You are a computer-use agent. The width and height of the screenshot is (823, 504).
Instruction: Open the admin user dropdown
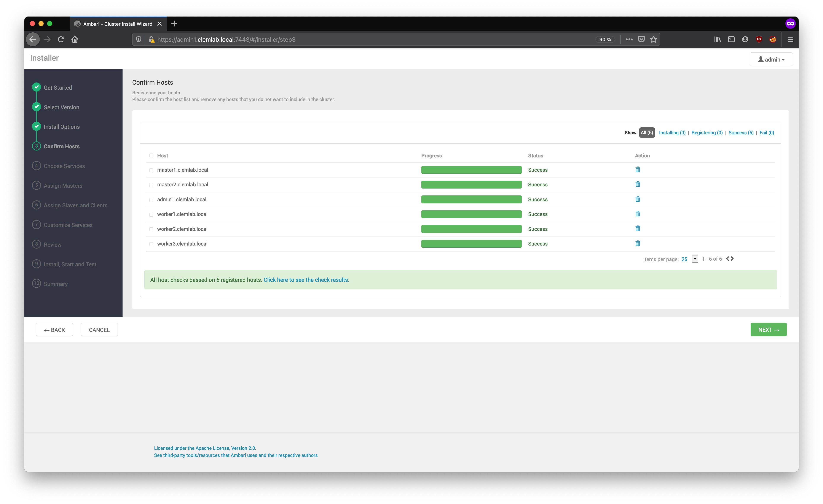771,59
